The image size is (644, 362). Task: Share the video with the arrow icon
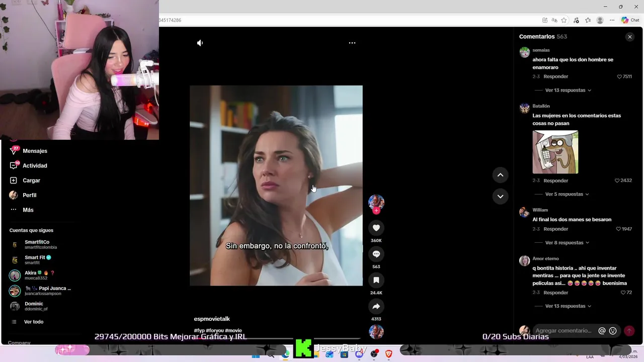(x=376, y=306)
